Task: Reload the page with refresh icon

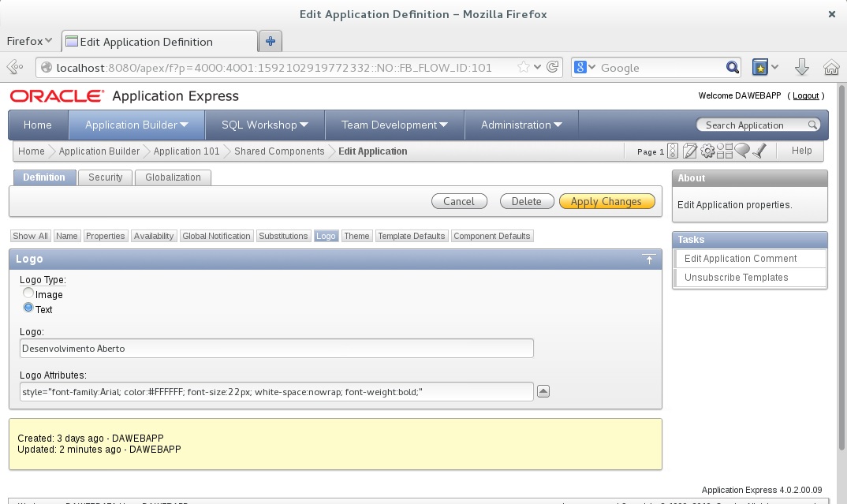Action: (x=553, y=68)
